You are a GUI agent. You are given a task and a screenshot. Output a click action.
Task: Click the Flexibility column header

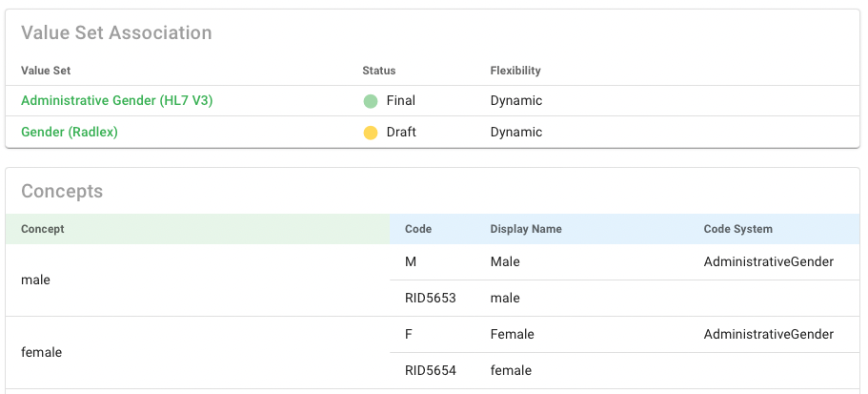point(515,71)
